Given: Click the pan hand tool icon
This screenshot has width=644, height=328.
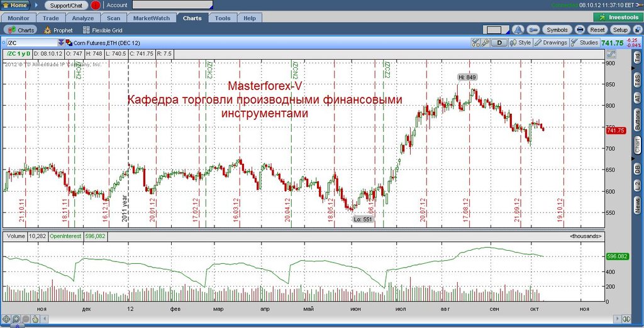Looking at the screenshot, I should tap(35, 319).
